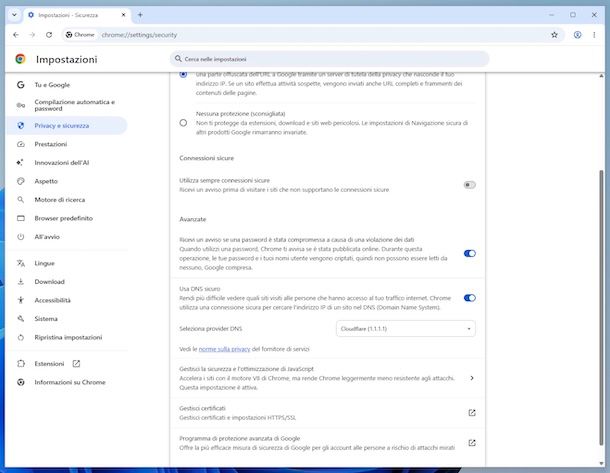This screenshot has height=473, width=610.
Task: Close the Impostazioni tab
Action: (x=123, y=15)
